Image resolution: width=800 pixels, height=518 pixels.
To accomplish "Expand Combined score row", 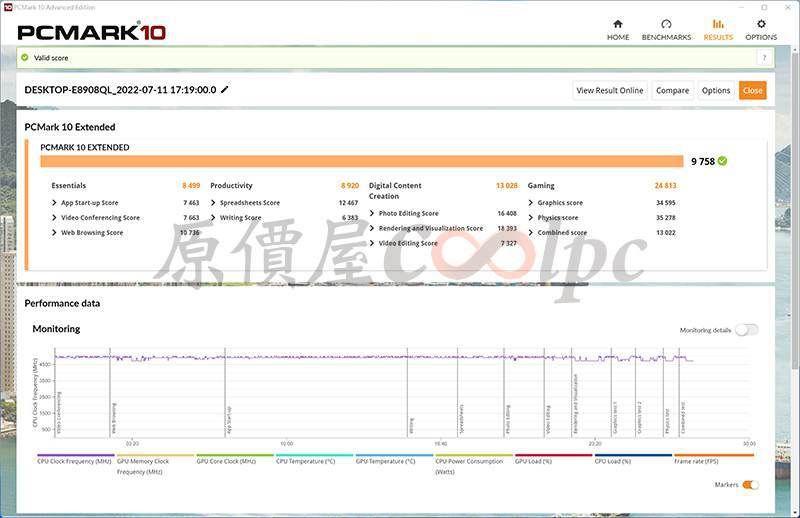I will tap(530, 232).
